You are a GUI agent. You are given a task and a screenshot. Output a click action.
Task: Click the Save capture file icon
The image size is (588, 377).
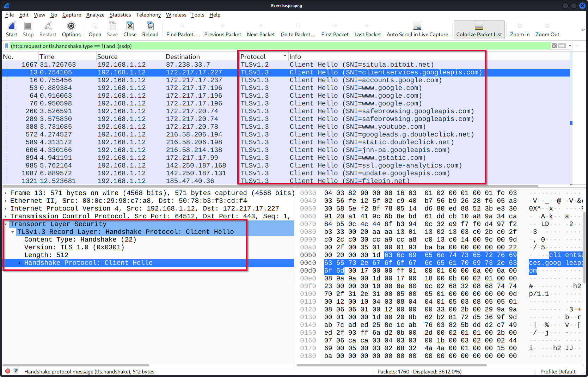[112, 29]
